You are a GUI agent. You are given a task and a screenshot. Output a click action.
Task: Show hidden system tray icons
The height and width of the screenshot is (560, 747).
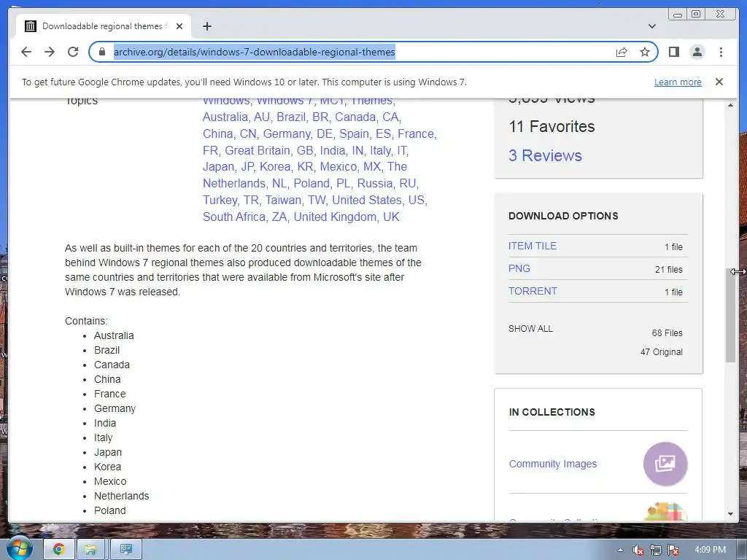(620, 550)
